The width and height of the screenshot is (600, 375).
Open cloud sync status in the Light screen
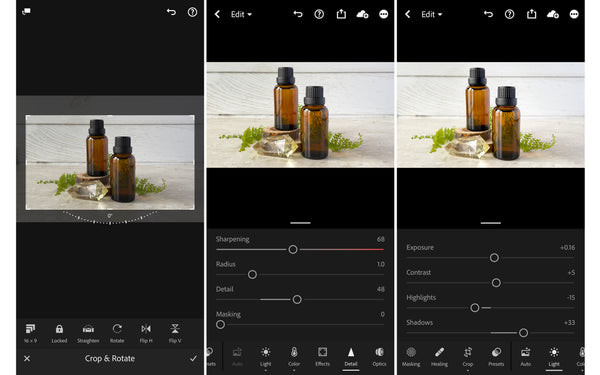click(x=553, y=14)
